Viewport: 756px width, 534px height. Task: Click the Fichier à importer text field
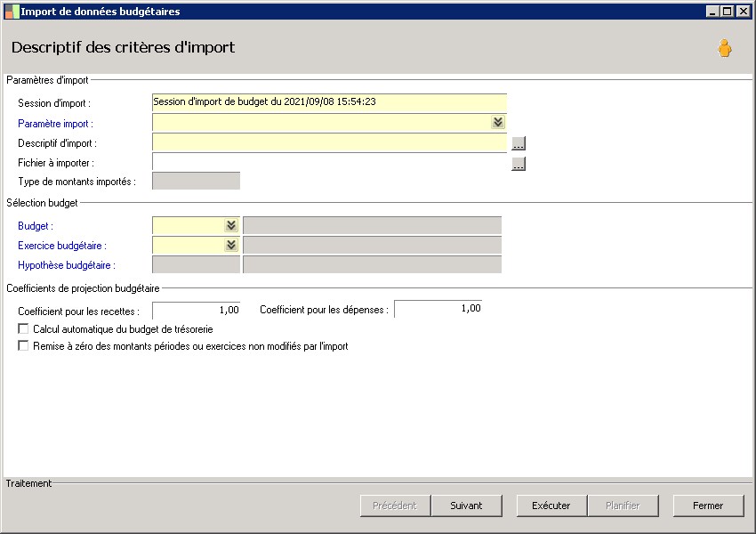pyautogui.click(x=329, y=163)
